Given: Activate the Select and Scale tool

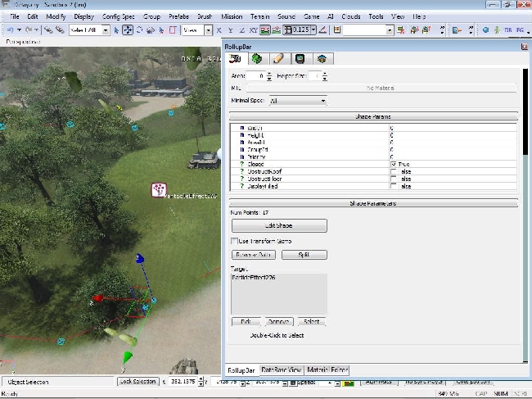Looking at the screenshot, I should 151,30.
